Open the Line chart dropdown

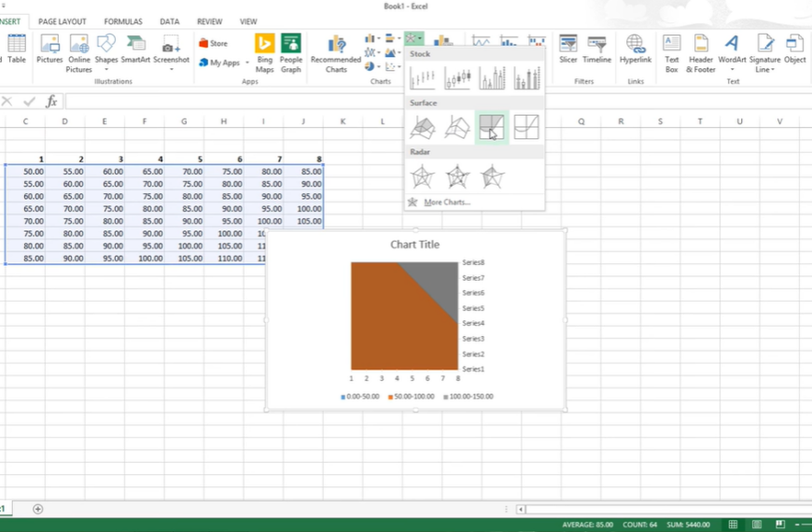[x=372, y=52]
